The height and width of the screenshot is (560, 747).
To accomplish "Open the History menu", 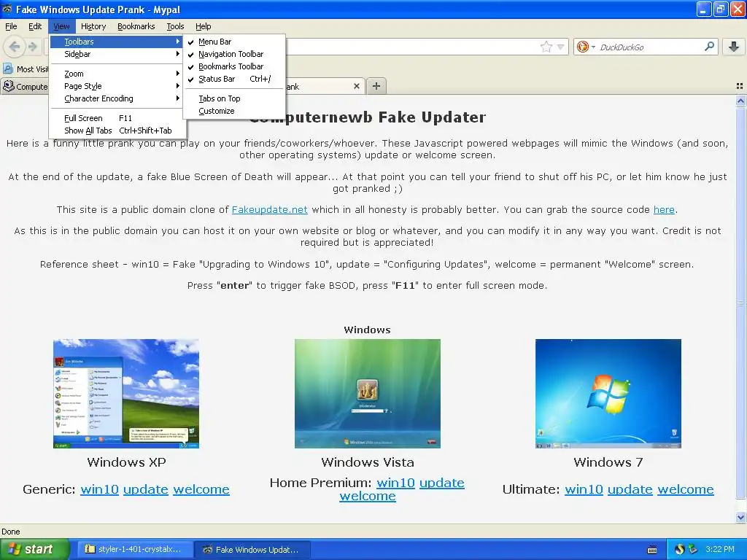I will pos(93,26).
